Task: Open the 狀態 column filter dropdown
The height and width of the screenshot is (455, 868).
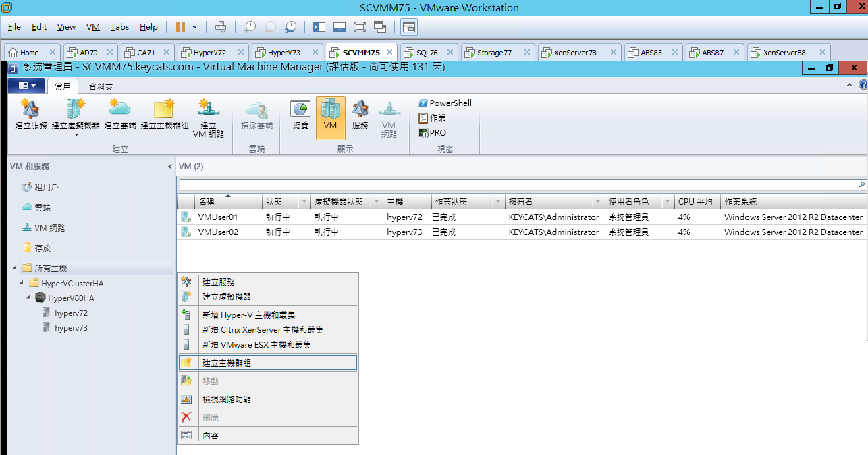Action: (305, 202)
